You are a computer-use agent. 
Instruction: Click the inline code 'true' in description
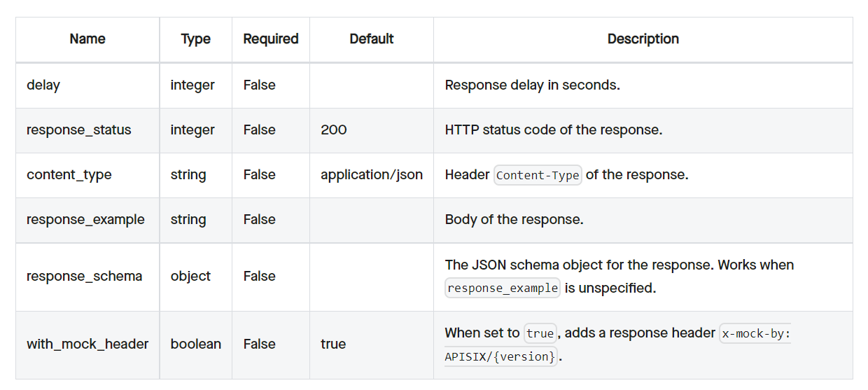pos(540,333)
